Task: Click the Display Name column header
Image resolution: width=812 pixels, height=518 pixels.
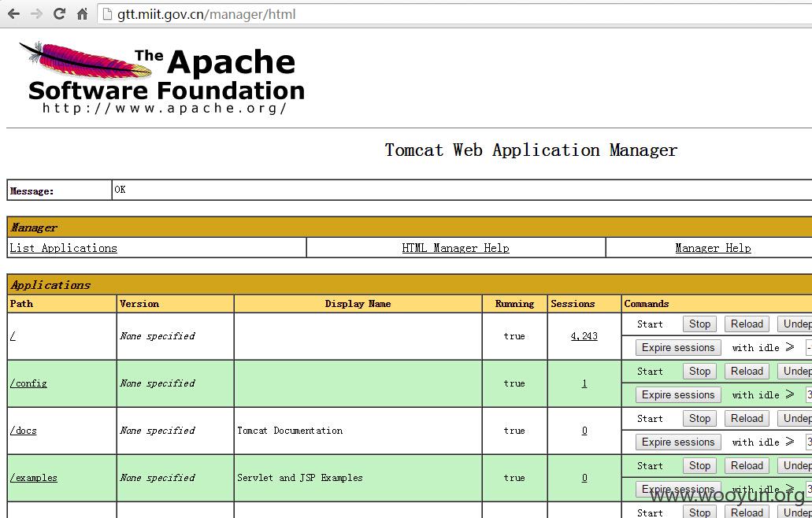Action: (358, 304)
